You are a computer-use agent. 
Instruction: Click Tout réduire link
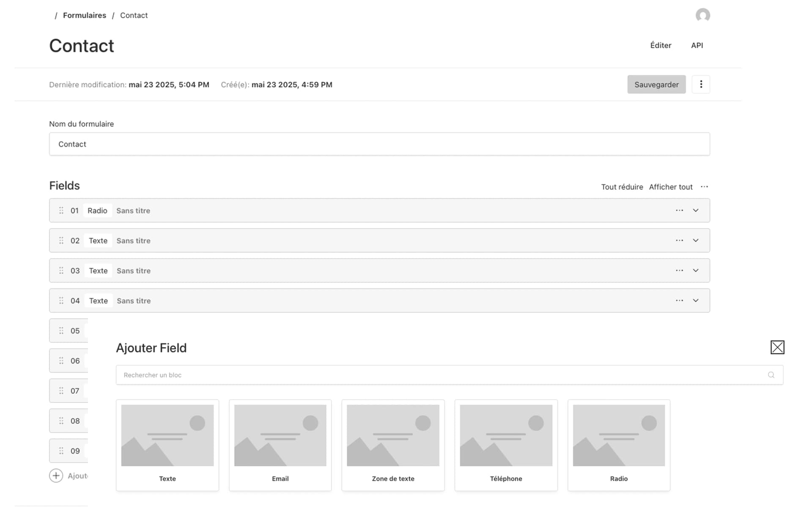(x=622, y=187)
